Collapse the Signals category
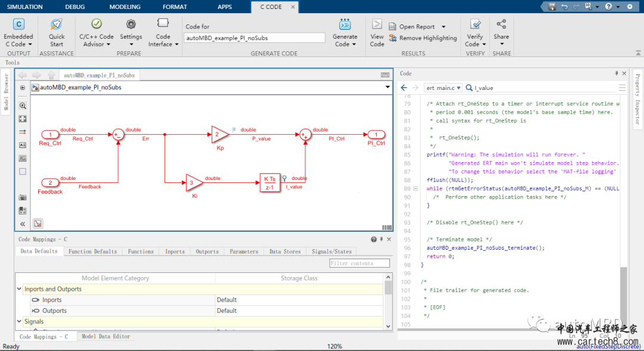This screenshot has width=644, height=351. coord(19,321)
